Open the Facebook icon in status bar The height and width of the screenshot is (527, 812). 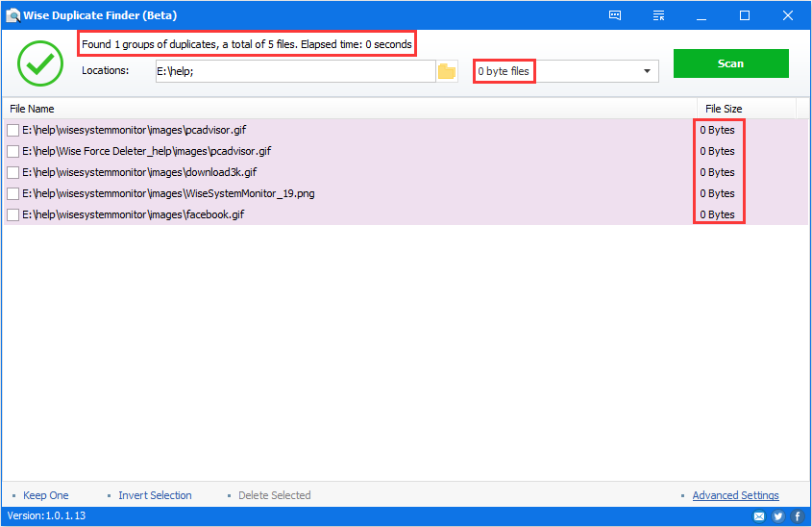(798, 516)
